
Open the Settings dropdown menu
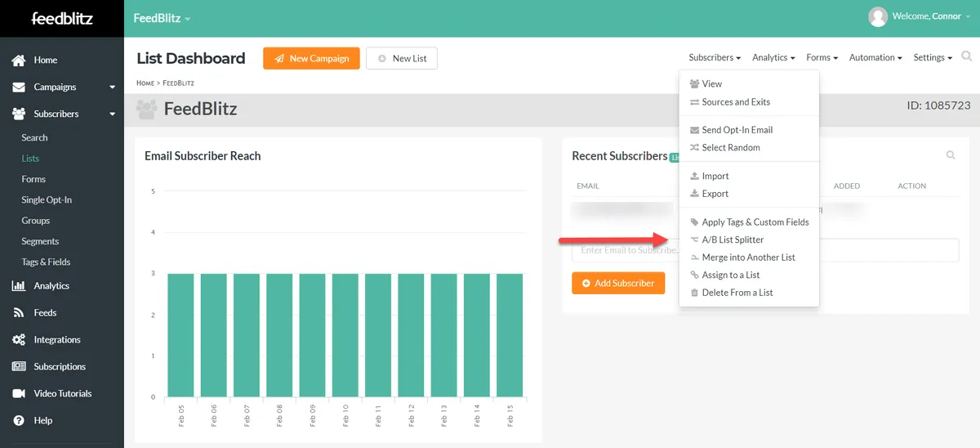pyautogui.click(x=933, y=58)
